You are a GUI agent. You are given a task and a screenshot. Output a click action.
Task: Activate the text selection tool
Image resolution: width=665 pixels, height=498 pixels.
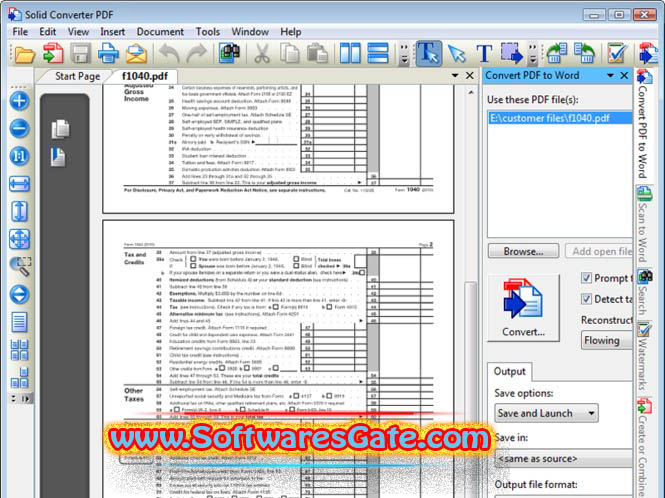point(429,53)
